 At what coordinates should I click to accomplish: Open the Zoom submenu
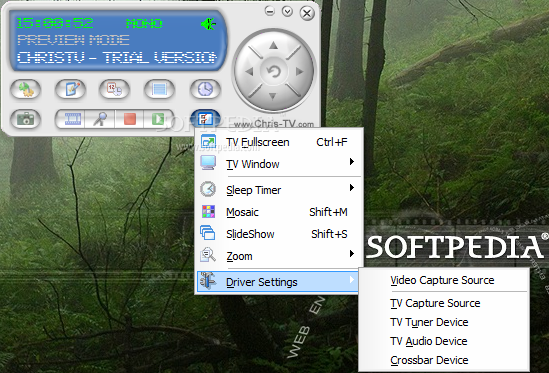click(279, 256)
